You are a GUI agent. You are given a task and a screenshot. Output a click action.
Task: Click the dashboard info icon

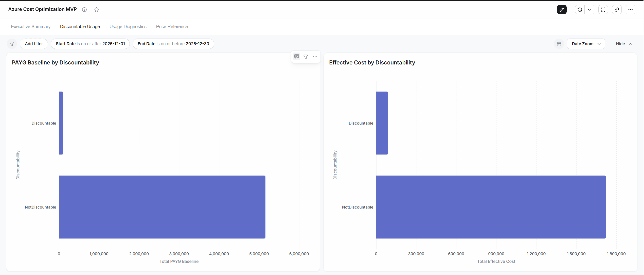pyautogui.click(x=84, y=10)
